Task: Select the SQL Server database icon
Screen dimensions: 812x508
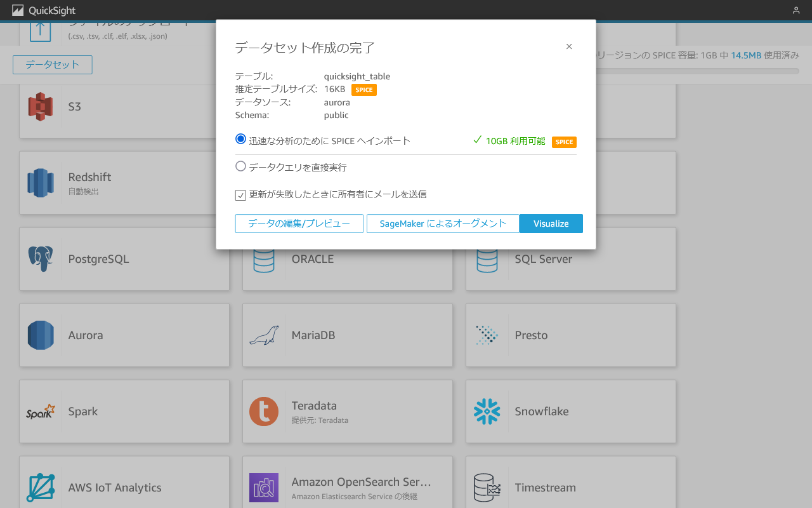Action: (487, 260)
